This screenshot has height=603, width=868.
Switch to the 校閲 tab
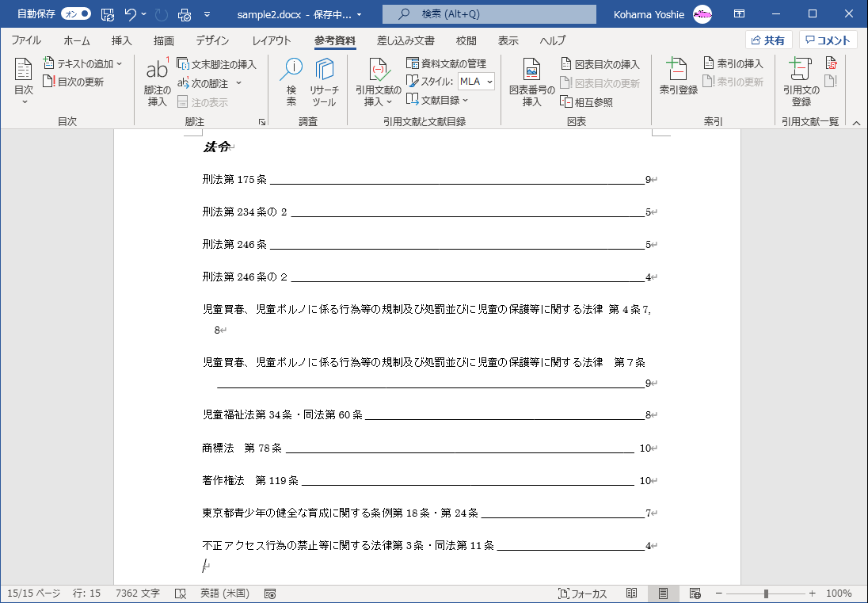466,40
